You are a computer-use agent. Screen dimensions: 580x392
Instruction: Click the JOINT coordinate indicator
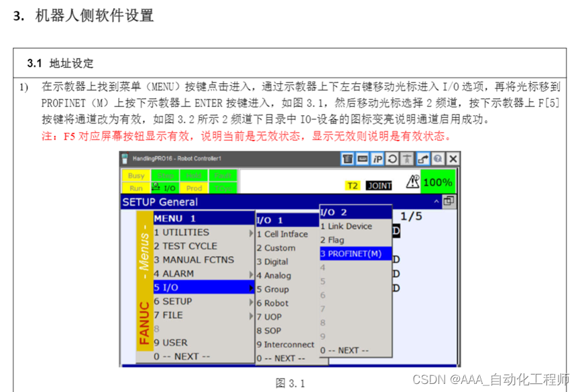[x=379, y=186]
